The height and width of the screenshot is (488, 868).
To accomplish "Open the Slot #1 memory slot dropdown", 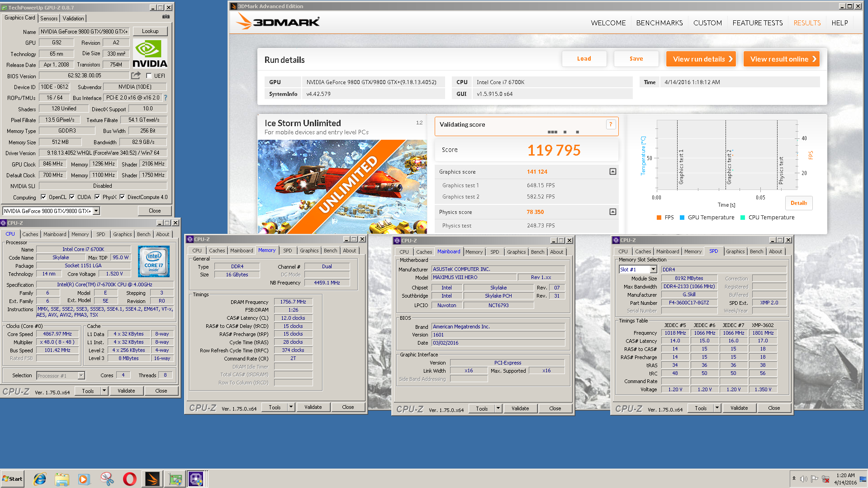I will point(654,270).
